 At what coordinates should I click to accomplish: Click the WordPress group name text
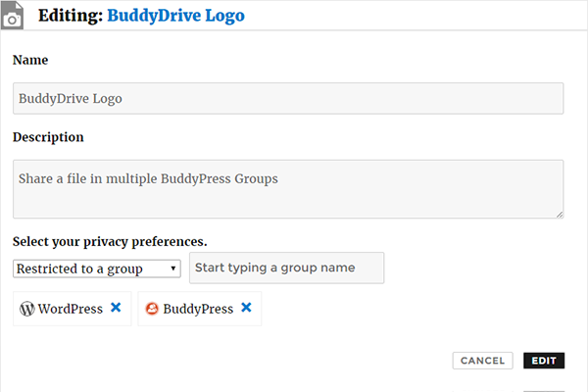click(x=71, y=309)
